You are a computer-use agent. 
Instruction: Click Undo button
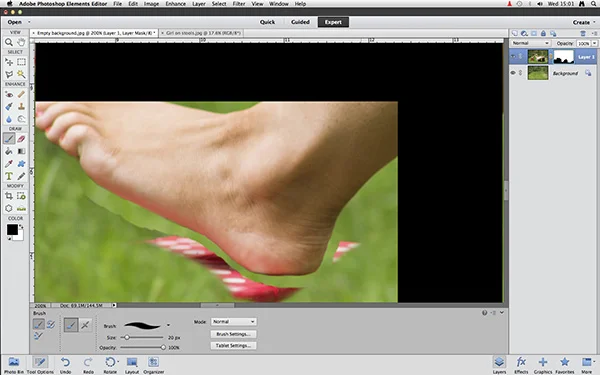point(65,365)
